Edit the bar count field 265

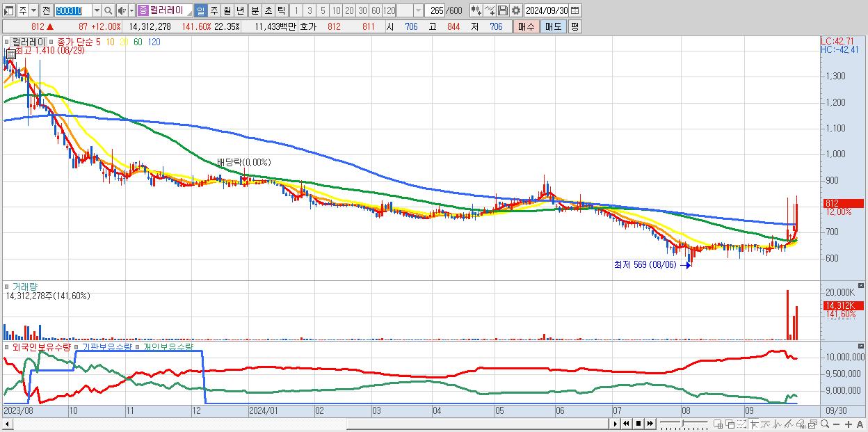click(435, 10)
